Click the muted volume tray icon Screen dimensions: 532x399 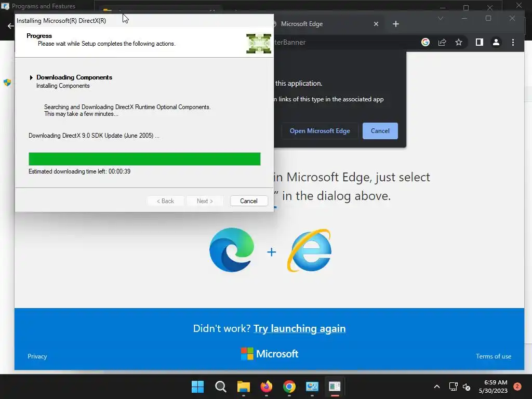[x=467, y=387]
